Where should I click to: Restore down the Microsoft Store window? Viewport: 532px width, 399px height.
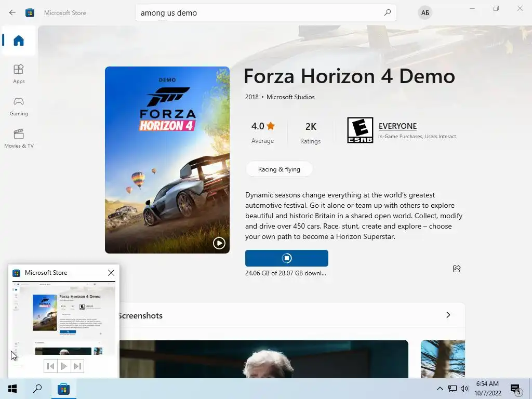(x=496, y=8)
